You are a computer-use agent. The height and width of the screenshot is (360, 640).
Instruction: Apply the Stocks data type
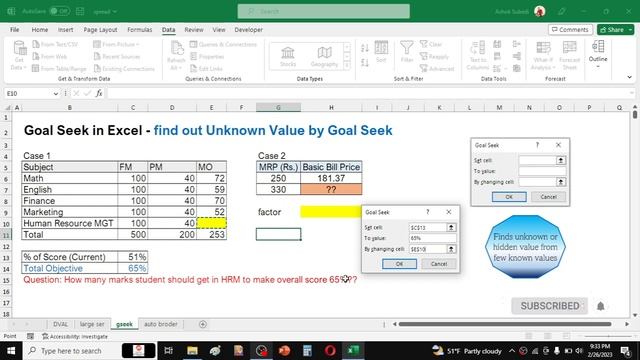point(288,56)
